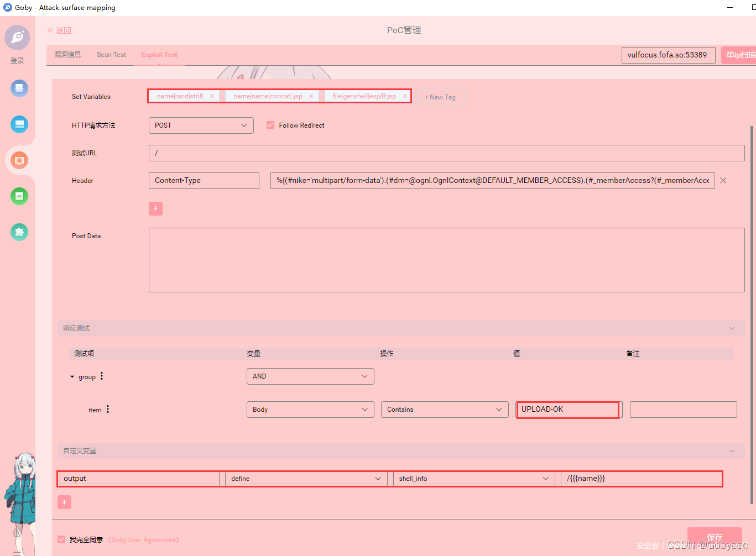Viewport: 756px width, 556px height.
Task: Click the 返回 back link
Action: coord(60,30)
